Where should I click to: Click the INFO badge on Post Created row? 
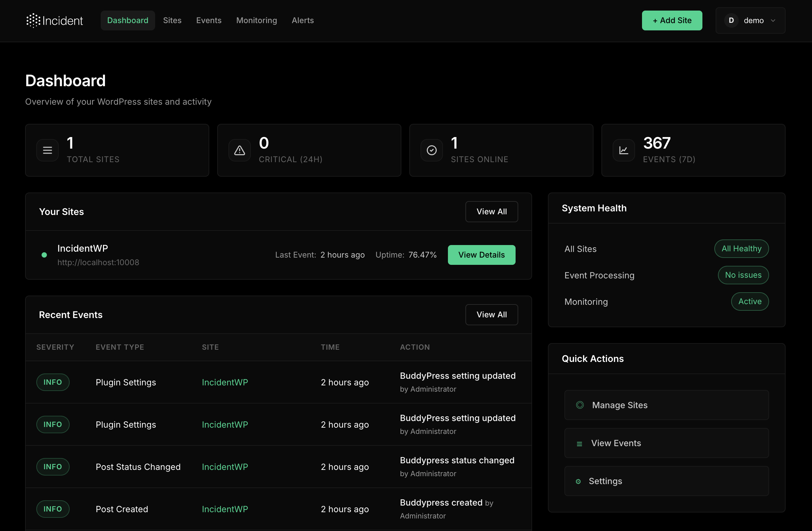53,509
